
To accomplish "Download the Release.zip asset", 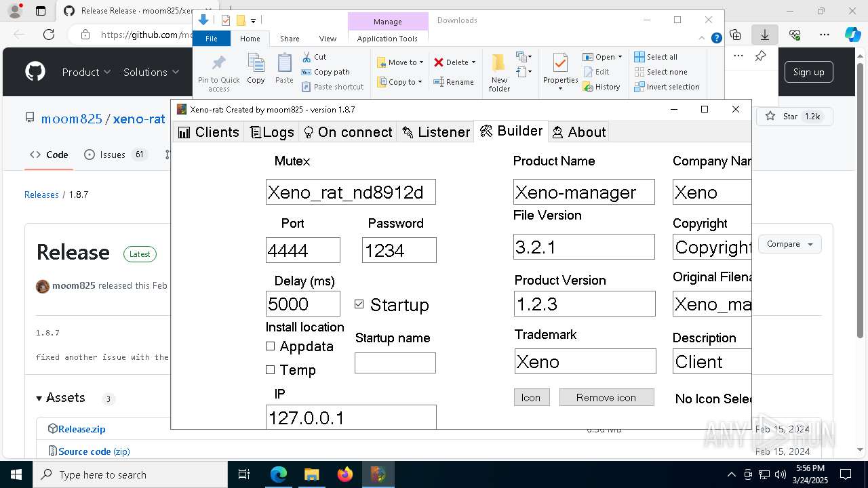I will coord(81,429).
